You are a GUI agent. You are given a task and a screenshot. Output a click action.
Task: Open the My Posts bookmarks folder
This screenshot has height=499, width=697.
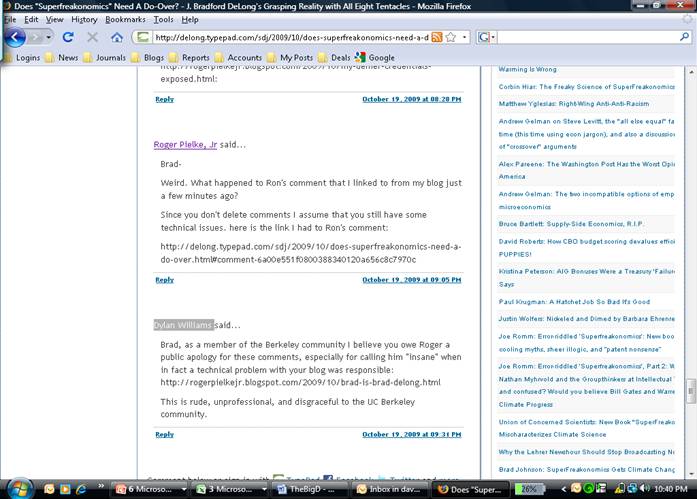[x=291, y=57]
